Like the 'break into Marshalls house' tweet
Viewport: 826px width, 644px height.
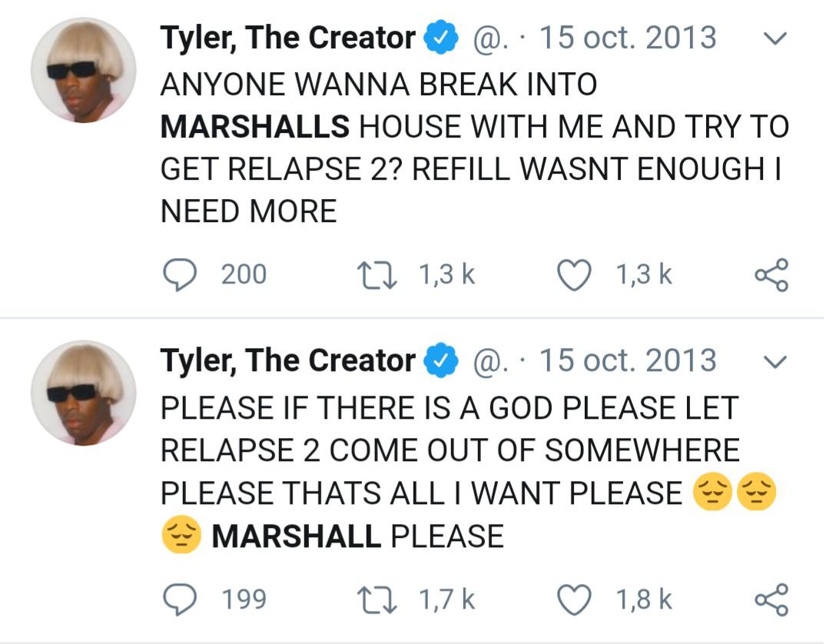[574, 275]
